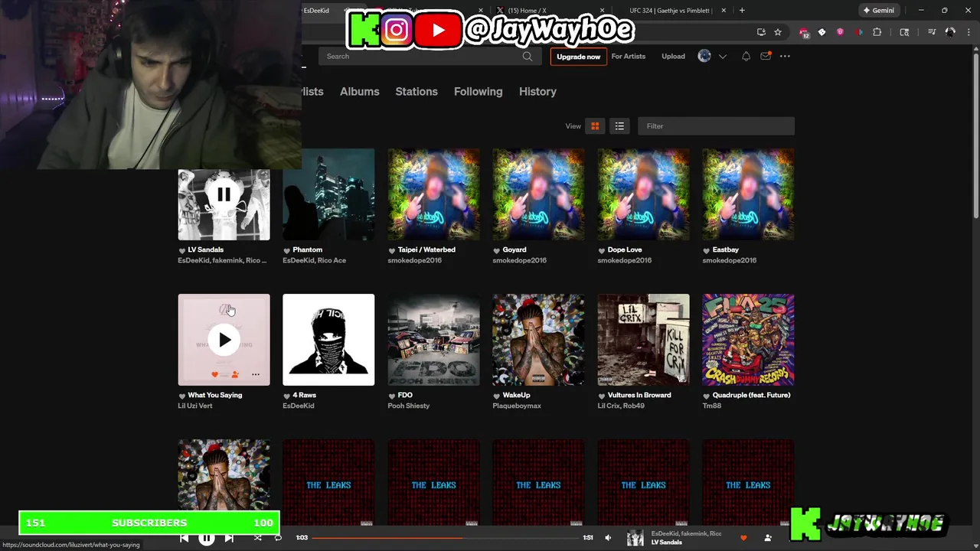Toggle like heart beside Dope Love
The width and height of the screenshot is (980, 551).
coord(602,250)
